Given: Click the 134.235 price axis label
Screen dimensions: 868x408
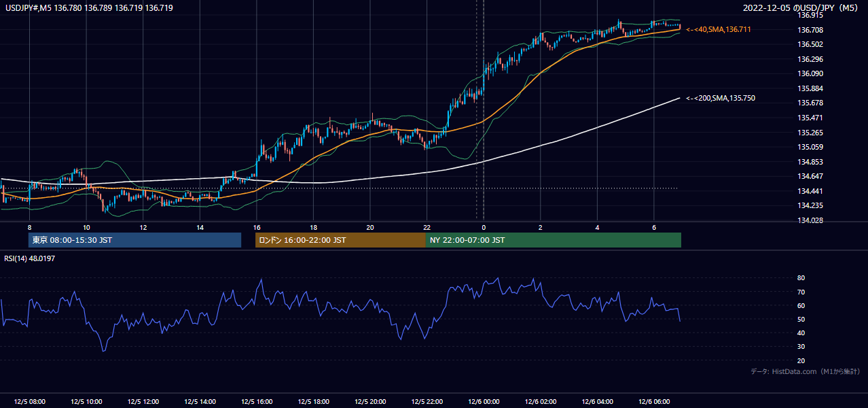Looking at the screenshot, I should tap(810, 205).
